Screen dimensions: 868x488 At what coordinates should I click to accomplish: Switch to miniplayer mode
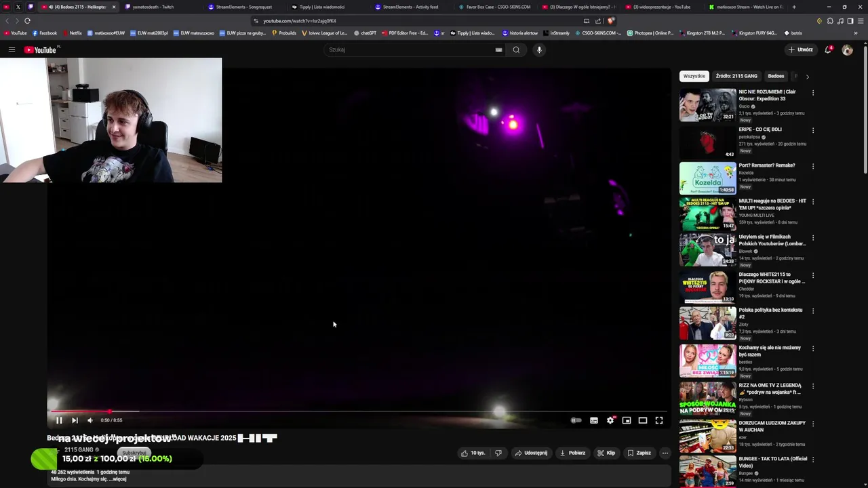pos(627,420)
